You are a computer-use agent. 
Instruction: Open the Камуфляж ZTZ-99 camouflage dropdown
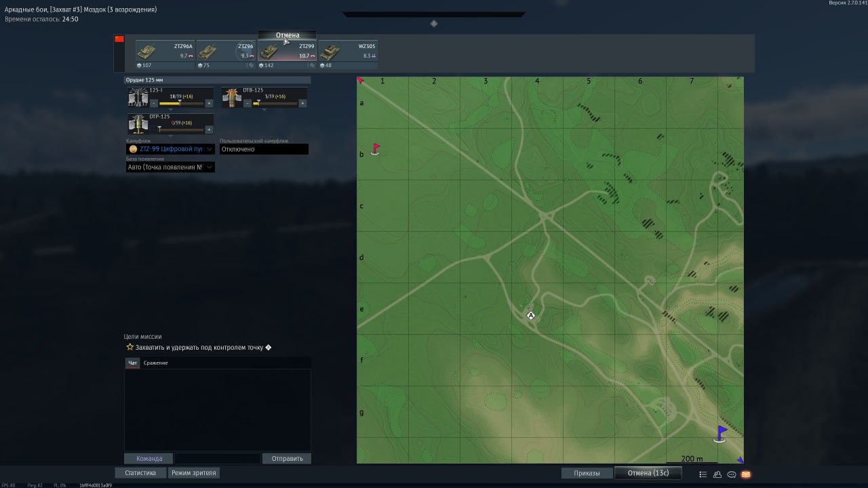pyautogui.click(x=170, y=149)
